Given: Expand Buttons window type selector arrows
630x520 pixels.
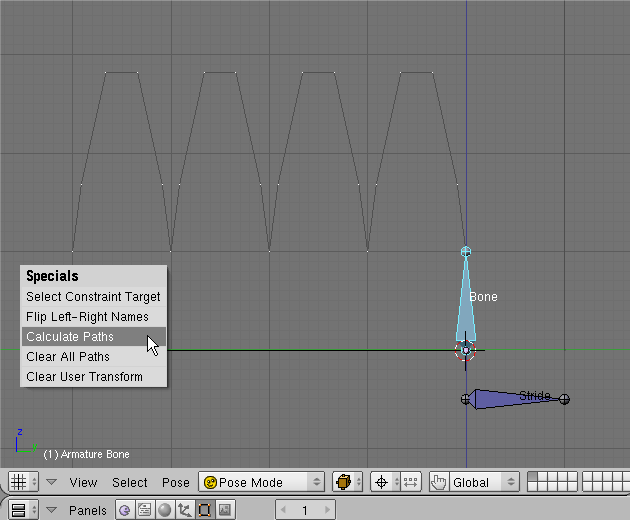Looking at the screenshot, I should point(34,510).
